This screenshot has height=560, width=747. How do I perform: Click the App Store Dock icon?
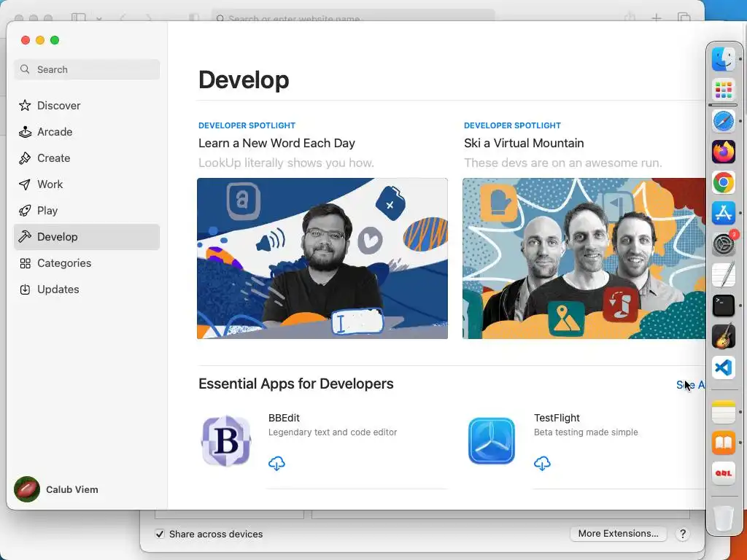pos(723,213)
